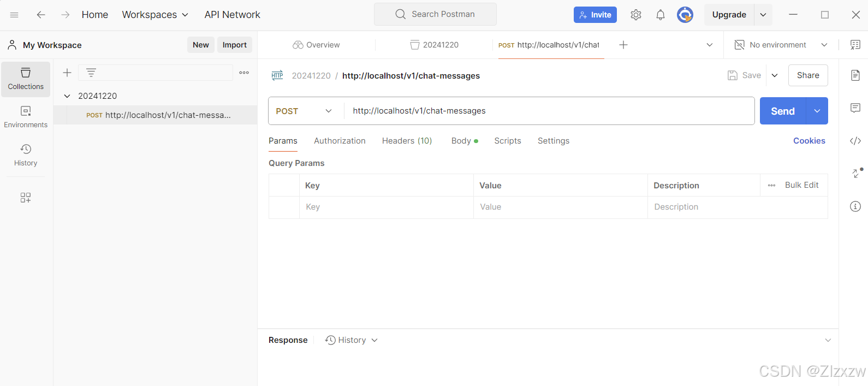Image resolution: width=868 pixels, height=386 pixels.
Task: Save the request
Action: tap(744, 75)
